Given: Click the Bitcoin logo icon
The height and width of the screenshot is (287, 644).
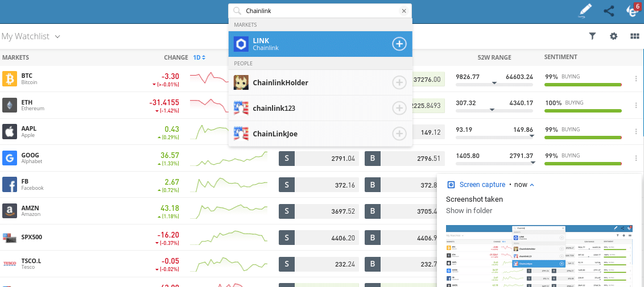Looking at the screenshot, I should tap(10, 79).
